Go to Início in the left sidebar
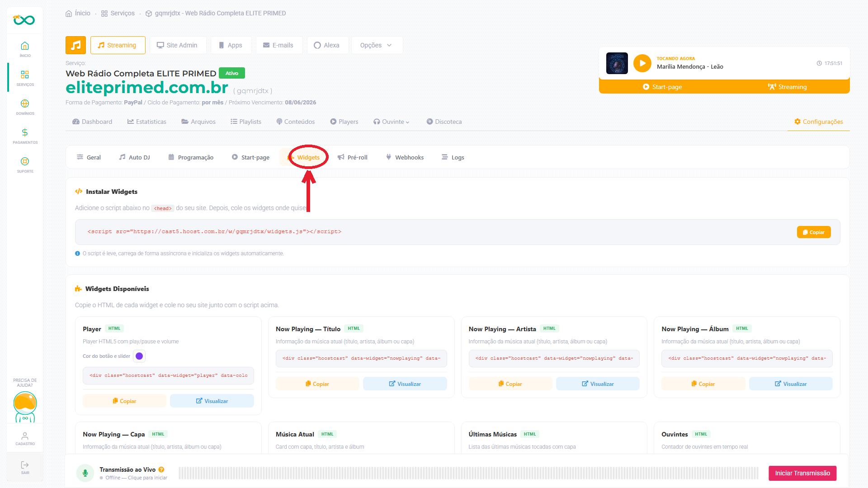This screenshot has width=868, height=488. click(x=25, y=49)
